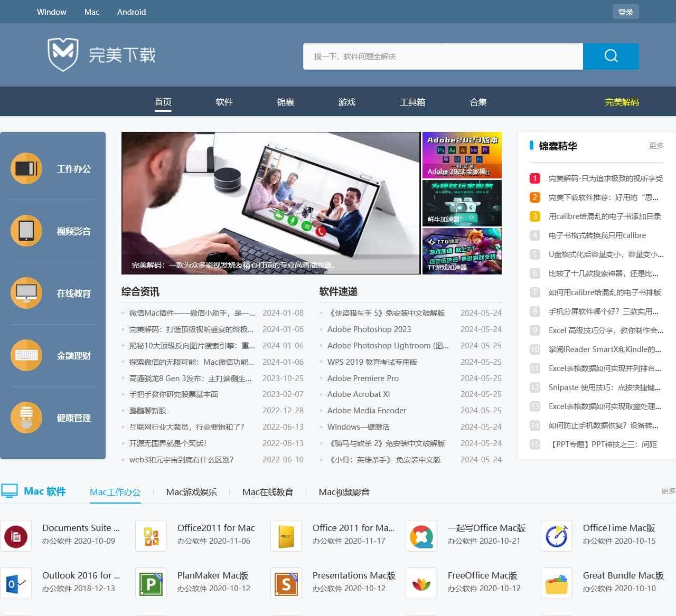Open the 工具箱 navigation item

(412, 102)
